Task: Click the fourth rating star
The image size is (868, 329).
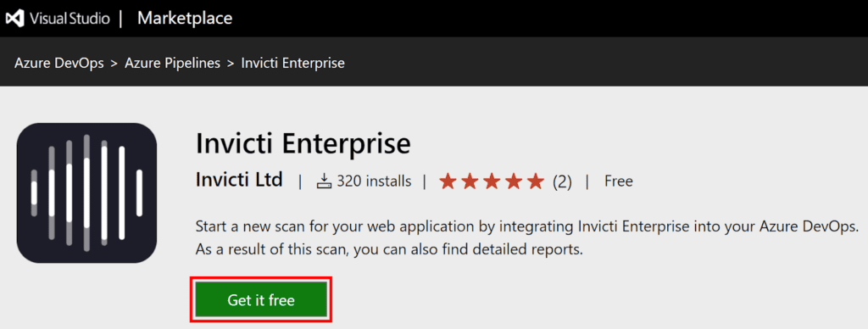Action: coord(514,181)
